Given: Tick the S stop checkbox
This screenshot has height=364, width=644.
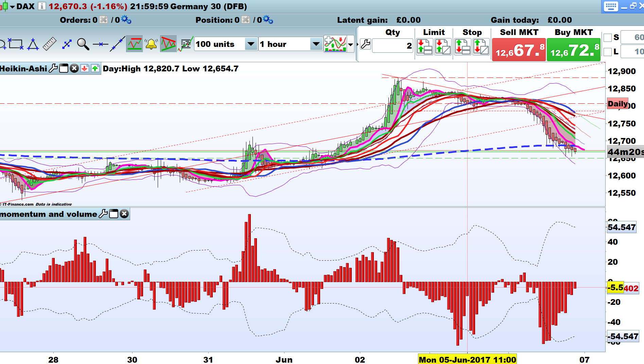Looking at the screenshot, I should pos(608,37).
